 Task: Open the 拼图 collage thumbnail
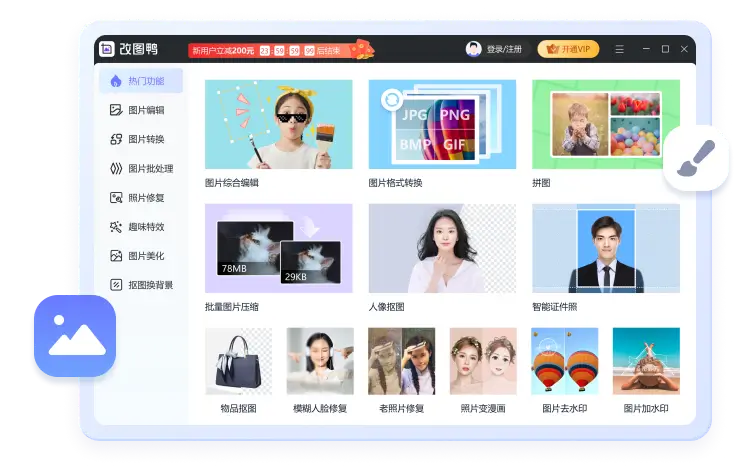(606, 124)
